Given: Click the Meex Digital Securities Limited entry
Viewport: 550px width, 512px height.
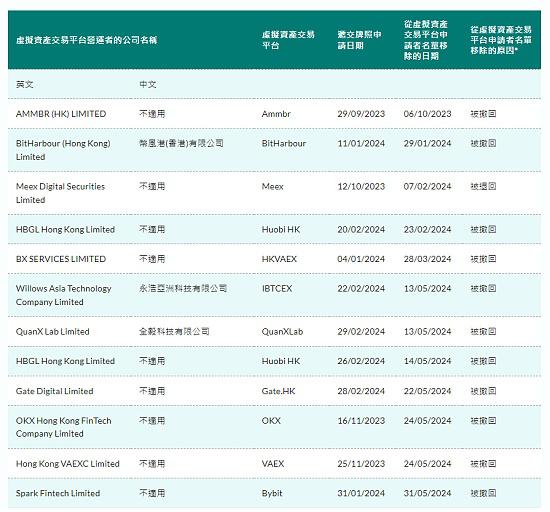Looking at the screenshot, I should click(60, 193).
